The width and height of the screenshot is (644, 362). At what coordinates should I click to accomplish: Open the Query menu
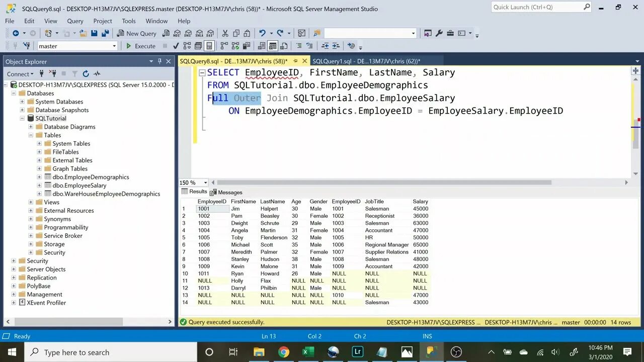click(x=75, y=21)
